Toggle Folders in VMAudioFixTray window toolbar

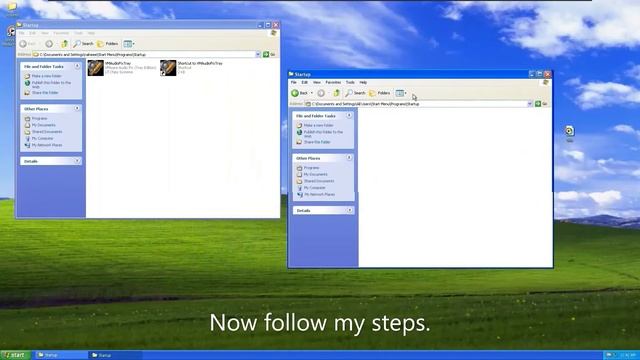108,44
